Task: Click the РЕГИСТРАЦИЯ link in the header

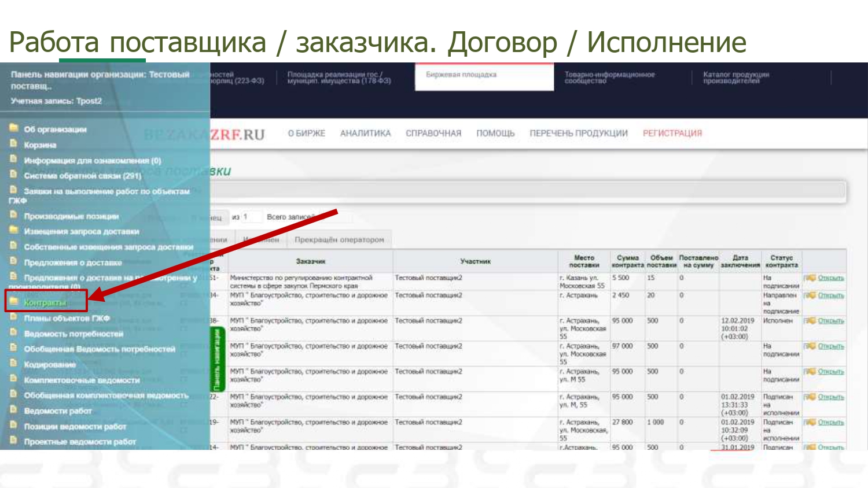Action: [x=672, y=134]
